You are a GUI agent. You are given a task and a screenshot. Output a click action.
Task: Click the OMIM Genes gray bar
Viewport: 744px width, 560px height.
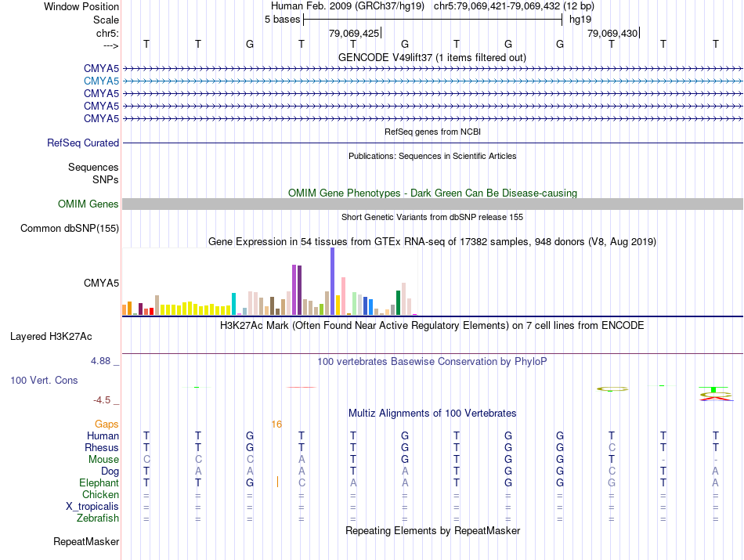point(432,204)
